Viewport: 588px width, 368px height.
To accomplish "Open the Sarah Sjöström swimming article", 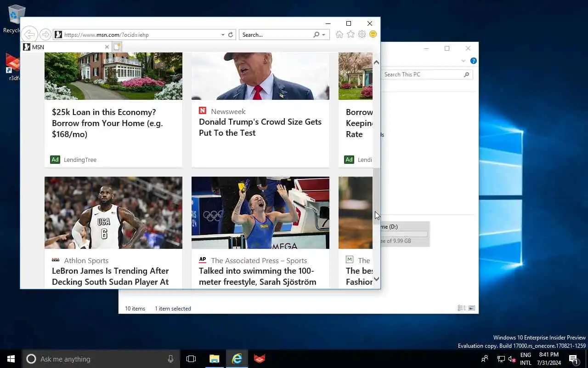I will point(257,276).
